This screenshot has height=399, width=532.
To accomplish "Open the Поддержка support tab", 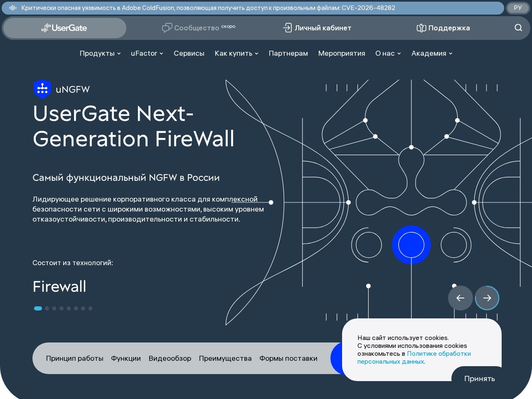I will (443, 28).
